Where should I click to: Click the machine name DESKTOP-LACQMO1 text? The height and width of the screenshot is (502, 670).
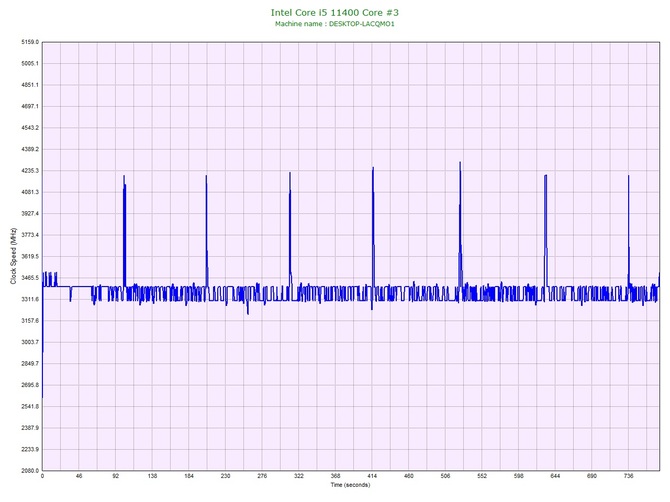pos(361,24)
